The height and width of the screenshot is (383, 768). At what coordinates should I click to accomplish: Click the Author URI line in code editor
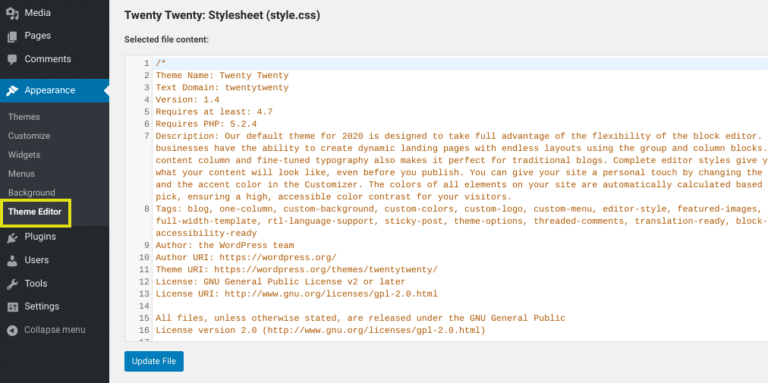pos(246,257)
